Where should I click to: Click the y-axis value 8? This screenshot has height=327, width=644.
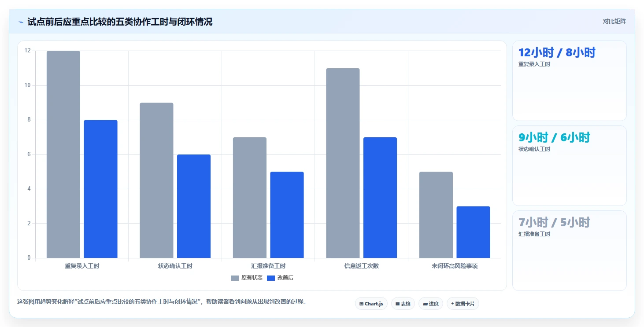(29, 120)
